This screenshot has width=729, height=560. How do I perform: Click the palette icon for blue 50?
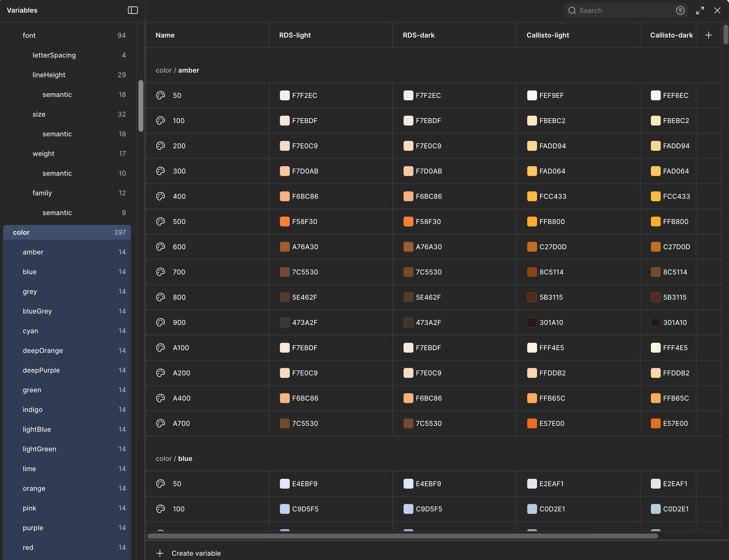click(x=161, y=484)
